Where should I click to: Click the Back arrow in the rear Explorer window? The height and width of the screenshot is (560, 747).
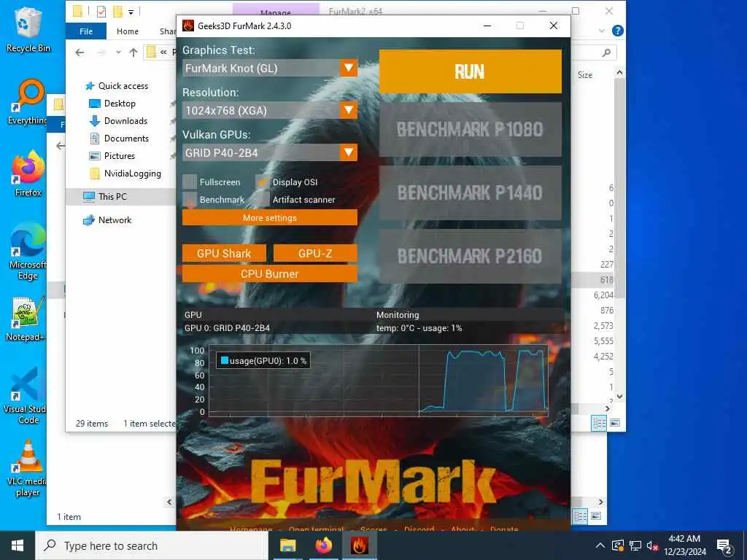pos(61,146)
